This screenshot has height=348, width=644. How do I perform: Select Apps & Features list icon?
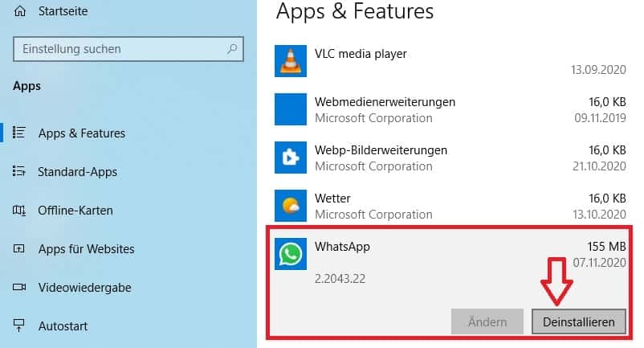(19, 133)
